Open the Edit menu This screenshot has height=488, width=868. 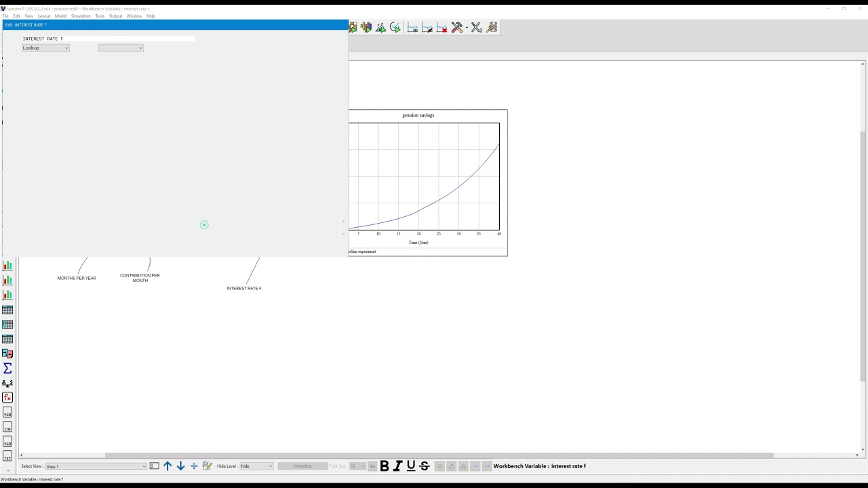tap(16, 16)
